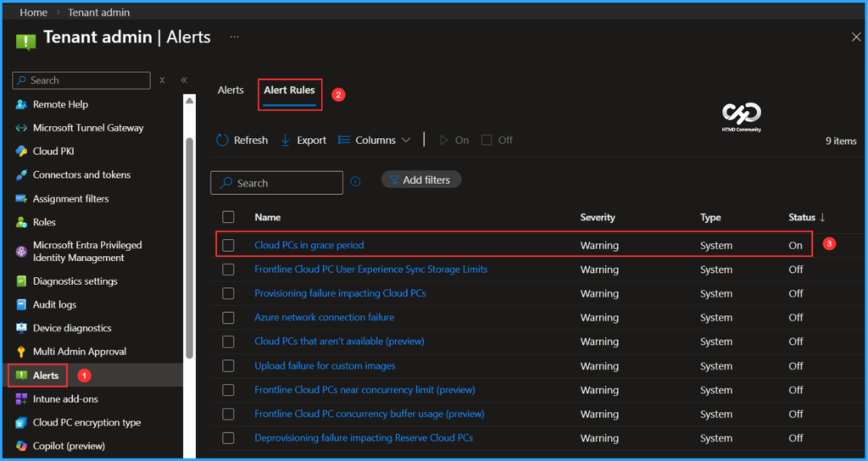Image resolution: width=868 pixels, height=461 pixels.
Task: Click the Multi Admin Approval key icon
Action: (x=21, y=352)
